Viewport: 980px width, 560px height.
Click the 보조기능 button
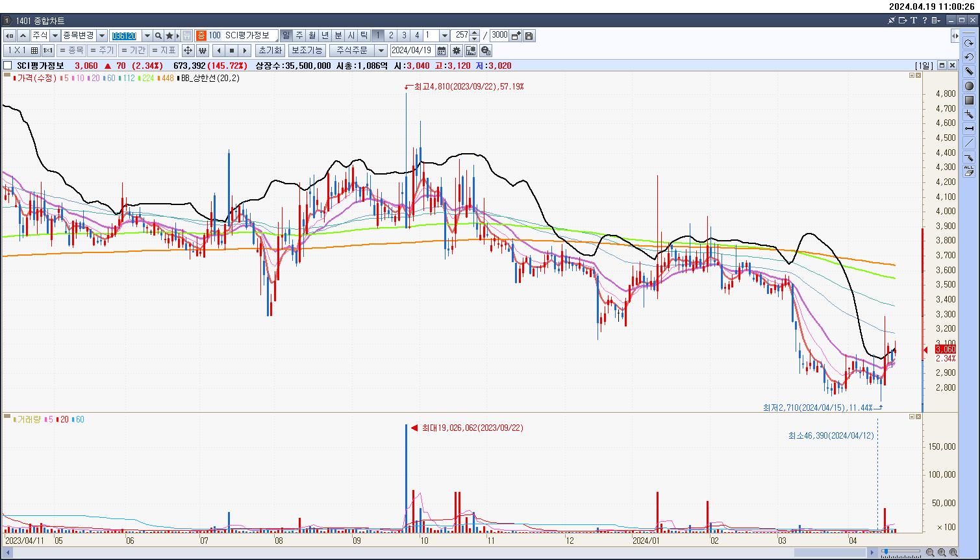(307, 51)
